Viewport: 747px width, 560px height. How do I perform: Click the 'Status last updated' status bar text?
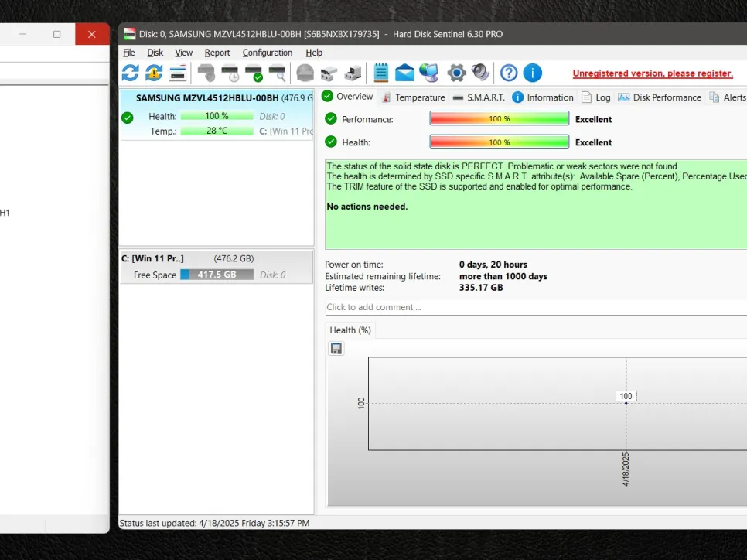(214, 523)
